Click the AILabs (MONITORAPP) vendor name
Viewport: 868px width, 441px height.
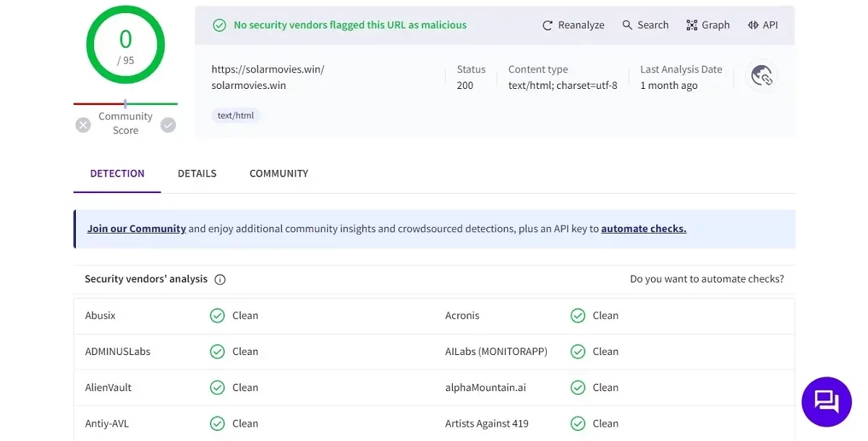coord(496,351)
